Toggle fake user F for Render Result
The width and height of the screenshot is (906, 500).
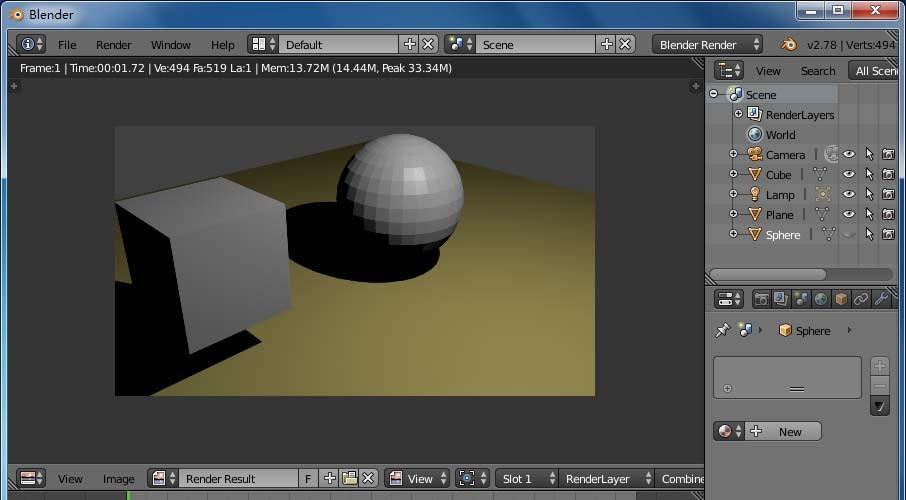[x=309, y=479]
